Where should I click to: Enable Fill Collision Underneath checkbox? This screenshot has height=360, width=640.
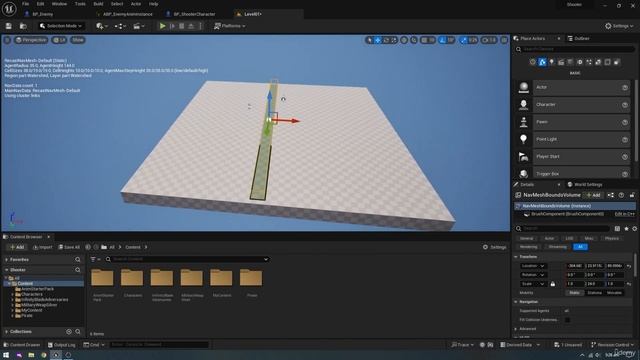(567, 320)
